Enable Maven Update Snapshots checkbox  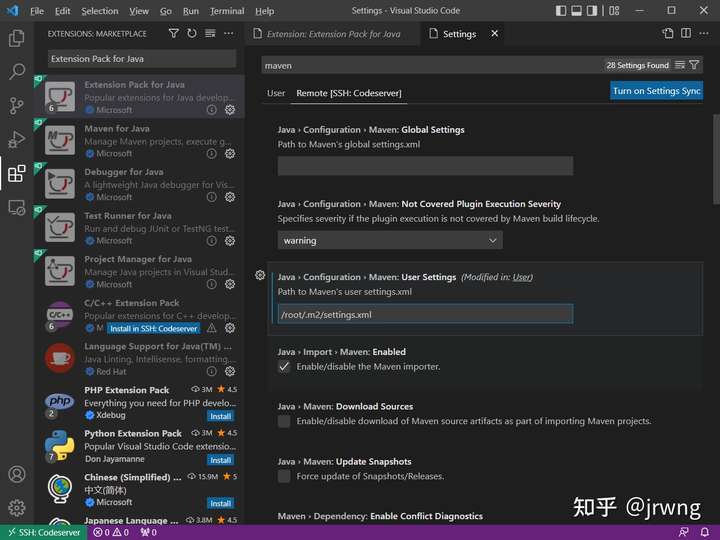pyautogui.click(x=284, y=476)
